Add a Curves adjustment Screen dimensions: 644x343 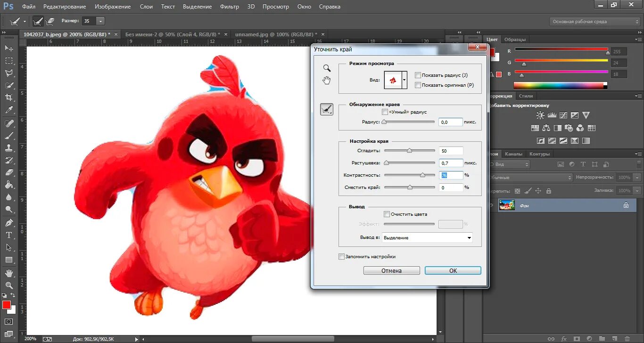(x=563, y=115)
